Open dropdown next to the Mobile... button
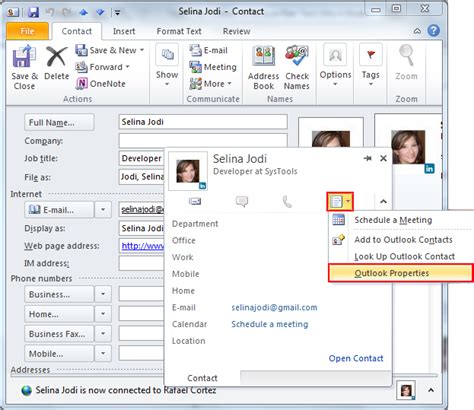The image size is (474, 410). tap(103, 353)
